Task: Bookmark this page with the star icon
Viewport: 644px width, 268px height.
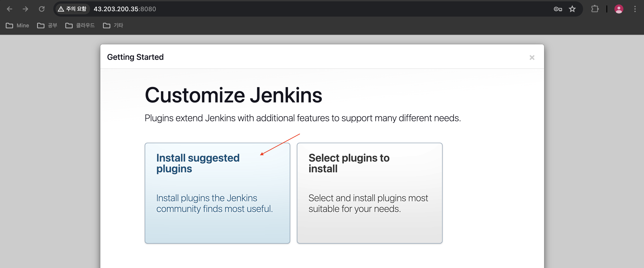Action: 572,9
